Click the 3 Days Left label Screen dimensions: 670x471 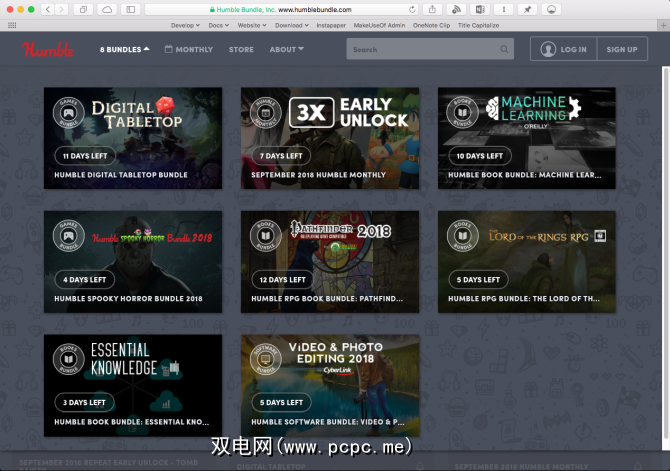tap(84, 403)
